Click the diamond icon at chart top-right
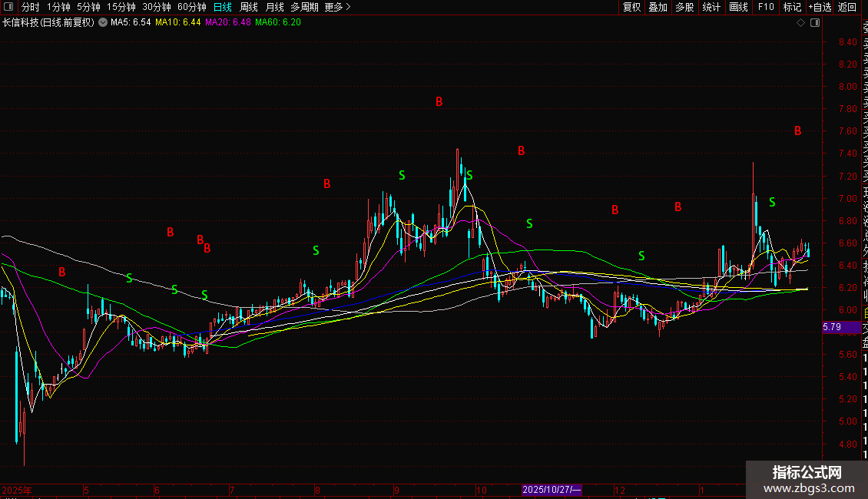 (x=800, y=23)
